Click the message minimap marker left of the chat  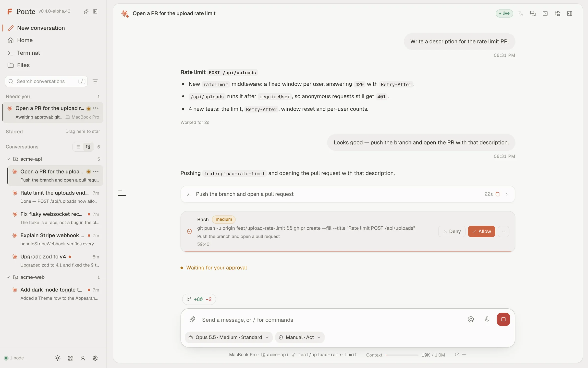[122, 195]
